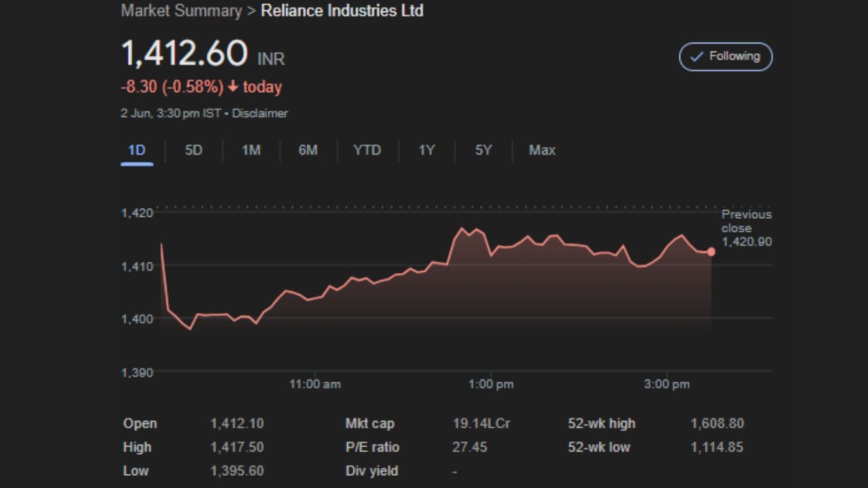Click the 2 Jun, 3:30 pm IST timestamp

[171, 113]
